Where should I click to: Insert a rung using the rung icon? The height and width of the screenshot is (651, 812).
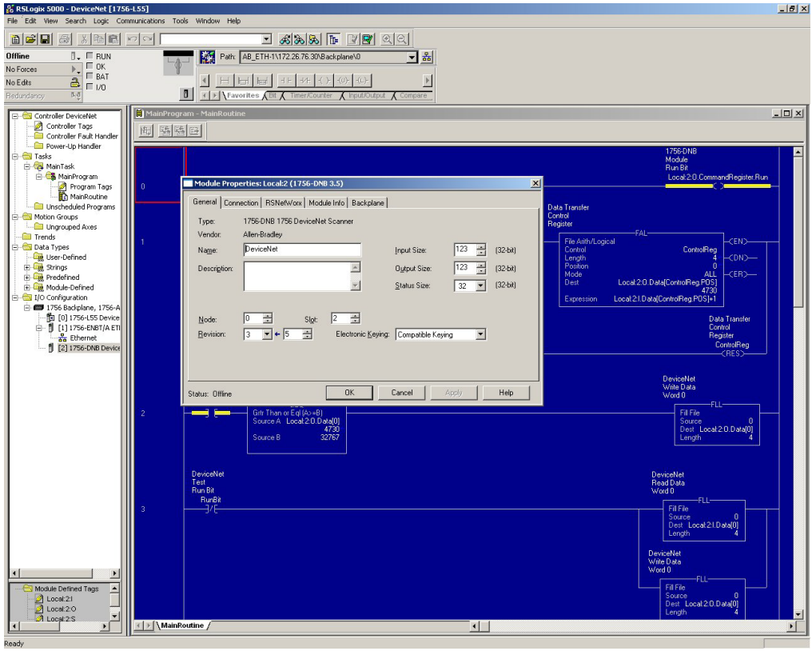pyautogui.click(x=225, y=80)
